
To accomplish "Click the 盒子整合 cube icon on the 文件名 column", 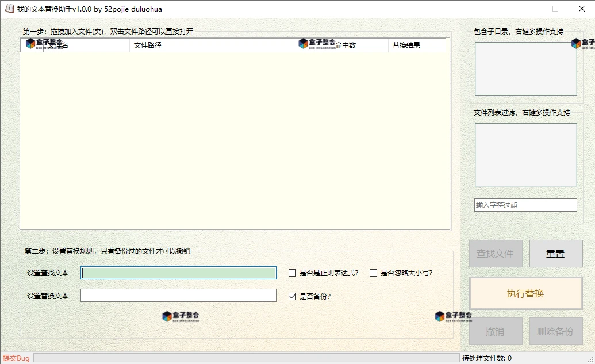I will (x=29, y=43).
